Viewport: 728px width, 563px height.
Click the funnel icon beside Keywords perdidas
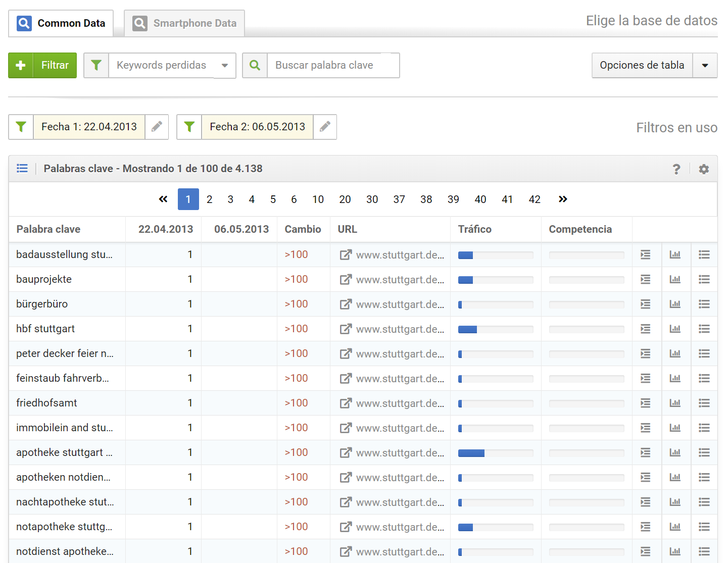click(96, 65)
